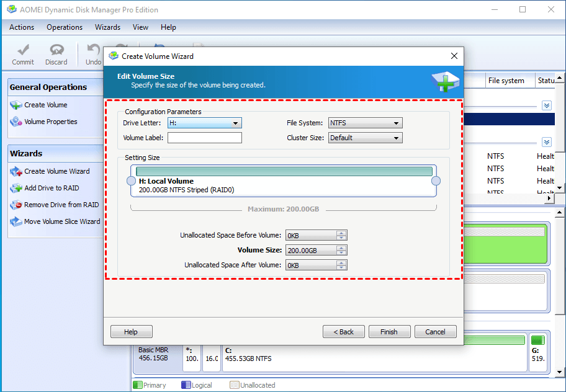Image resolution: width=566 pixels, height=392 pixels.
Task: Click the Basic MBR 456.15GB disk label
Action: pos(153,354)
